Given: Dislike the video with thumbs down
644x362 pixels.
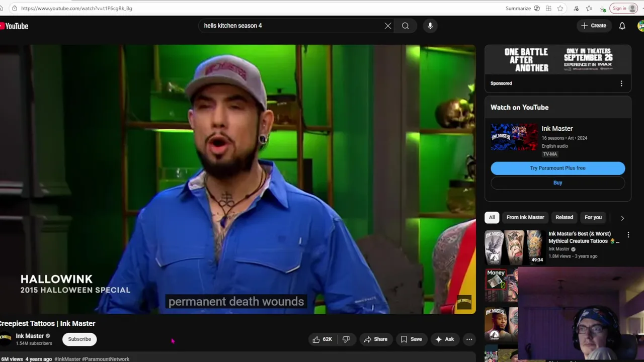Looking at the screenshot, I should (x=346, y=339).
